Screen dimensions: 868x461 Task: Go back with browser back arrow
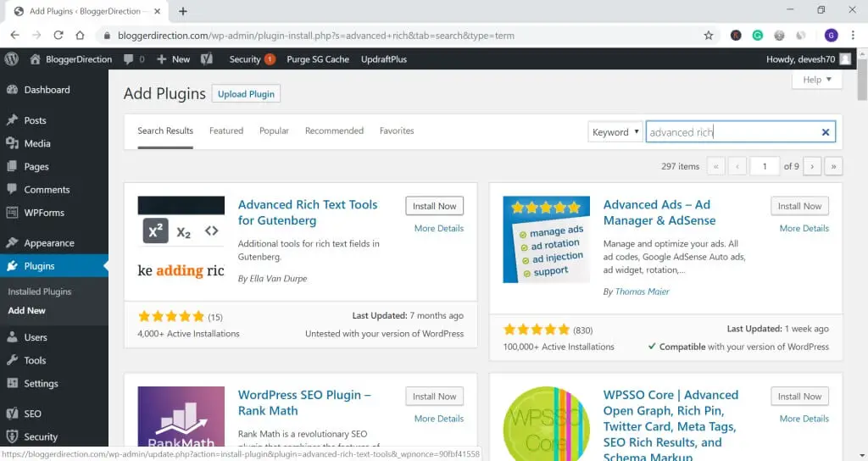point(15,36)
